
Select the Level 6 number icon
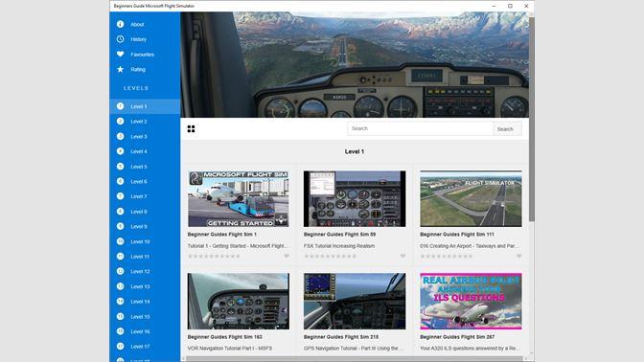point(120,181)
